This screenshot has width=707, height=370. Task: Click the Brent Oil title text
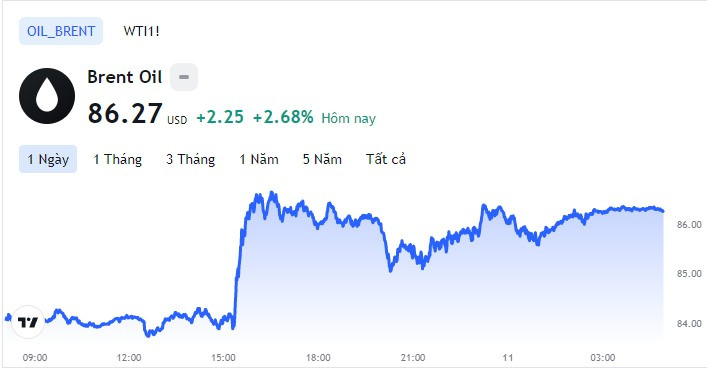coord(124,77)
